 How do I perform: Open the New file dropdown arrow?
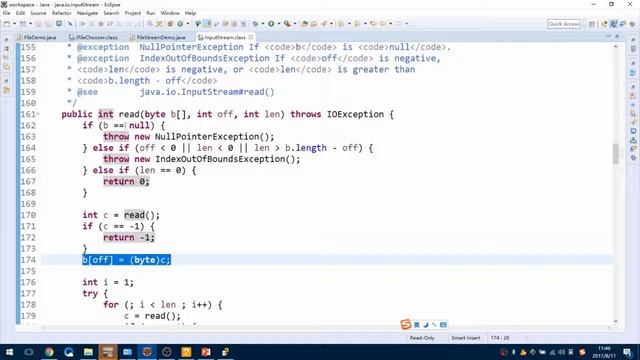14,24
